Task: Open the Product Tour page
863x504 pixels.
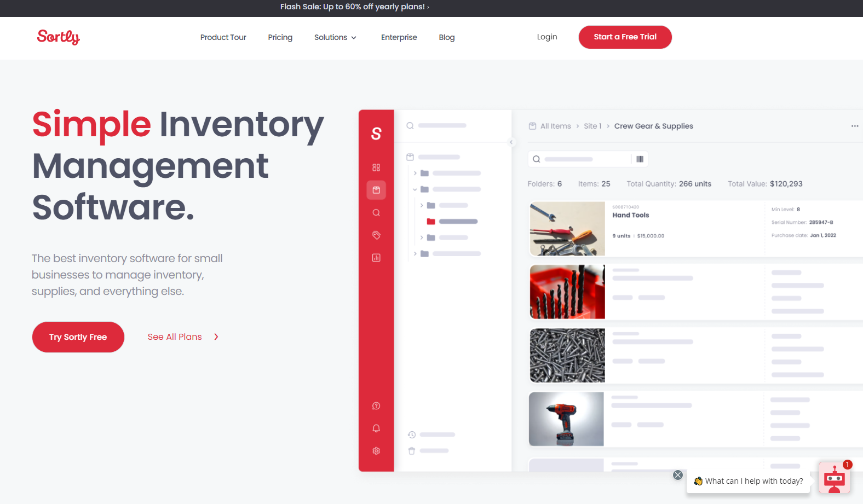Action: (223, 37)
